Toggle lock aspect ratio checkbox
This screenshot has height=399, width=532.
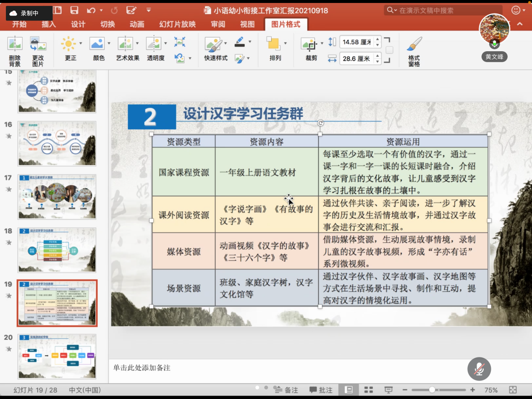click(x=389, y=50)
